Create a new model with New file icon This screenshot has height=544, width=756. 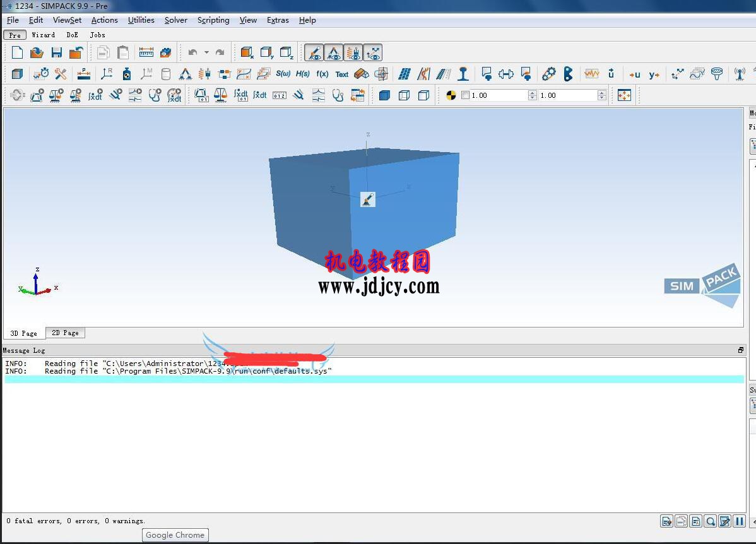17,52
